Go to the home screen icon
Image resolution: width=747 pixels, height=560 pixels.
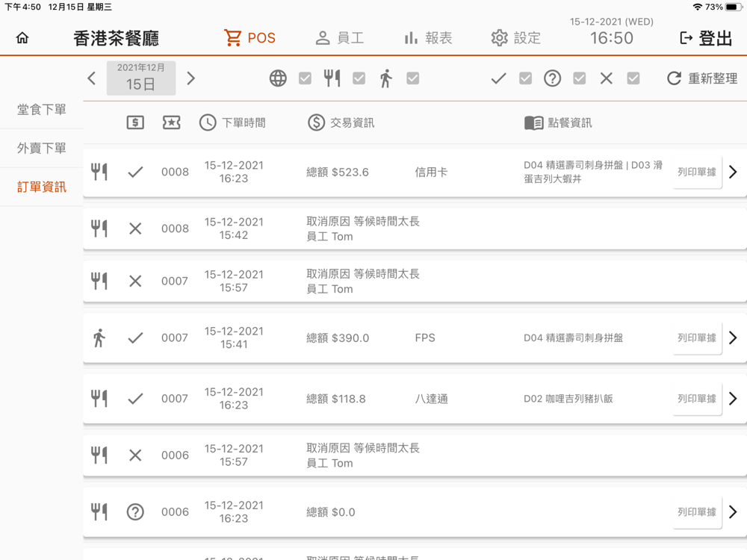(22, 38)
